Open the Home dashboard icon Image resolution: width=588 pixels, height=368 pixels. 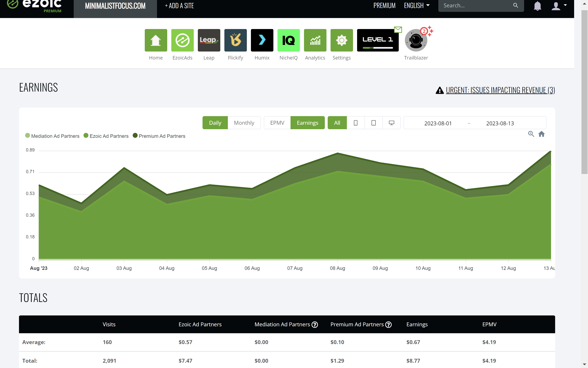point(156,40)
